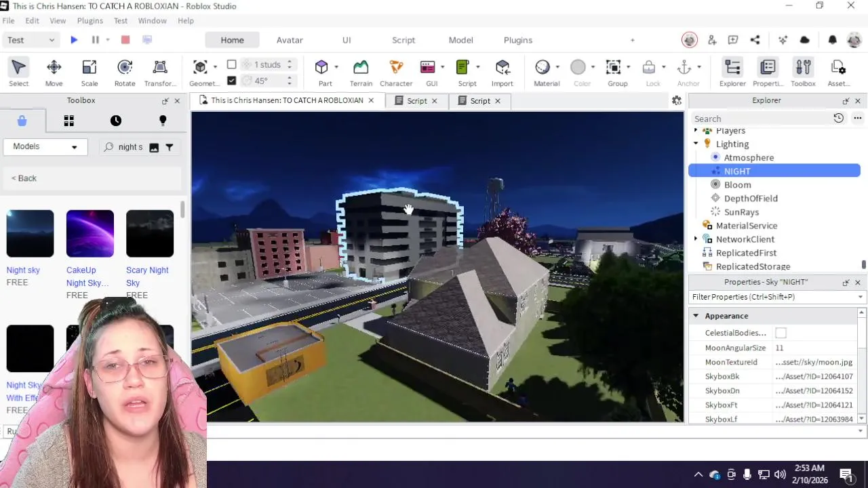Open Explorer search history icon
This screenshot has width=868, height=488.
tap(839, 118)
